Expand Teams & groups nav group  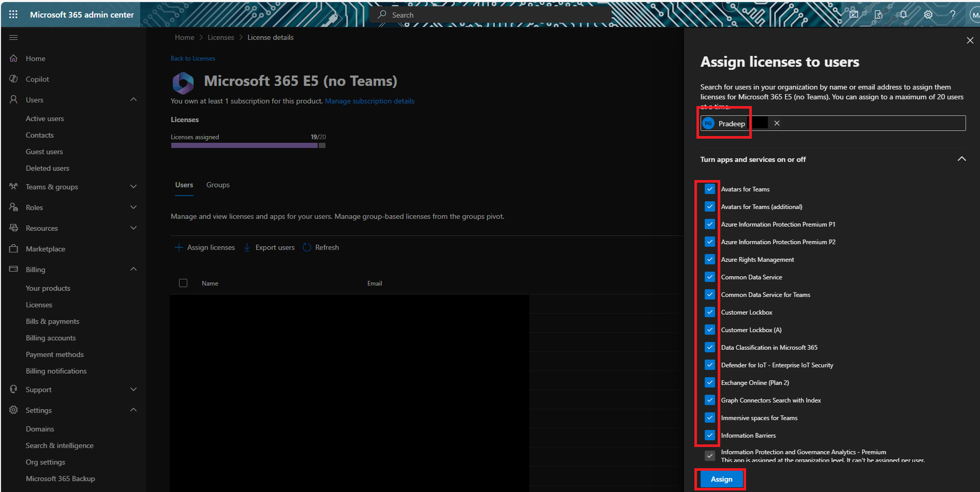[x=133, y=186]
